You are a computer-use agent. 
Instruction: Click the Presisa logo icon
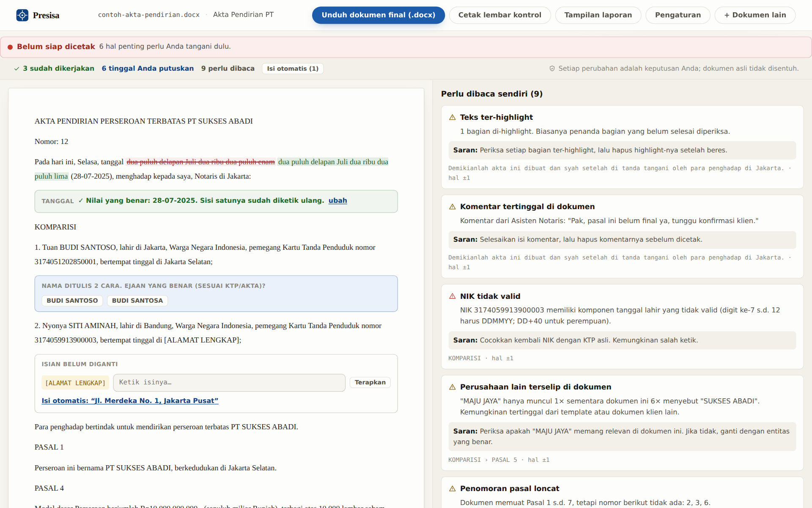(x=22, y=15)
